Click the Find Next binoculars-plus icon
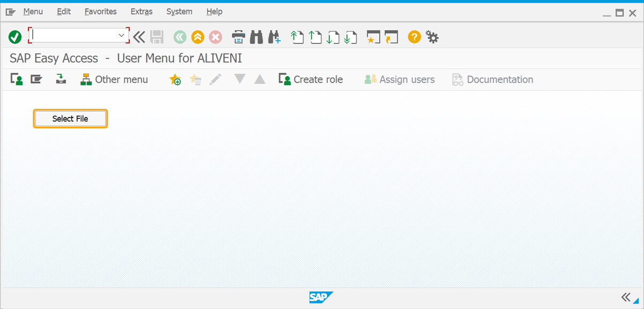 [x=274, y=36]
